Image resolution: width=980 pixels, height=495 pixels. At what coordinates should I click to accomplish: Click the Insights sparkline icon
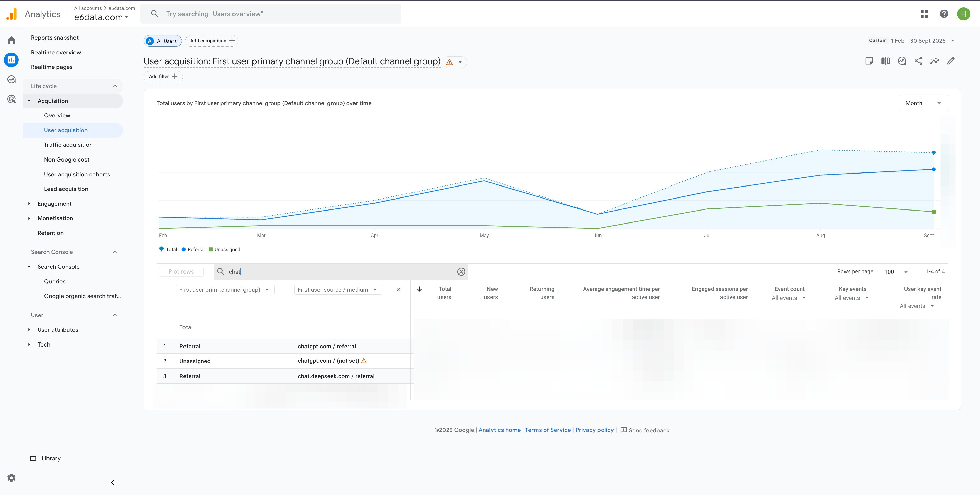coord(934,61)
